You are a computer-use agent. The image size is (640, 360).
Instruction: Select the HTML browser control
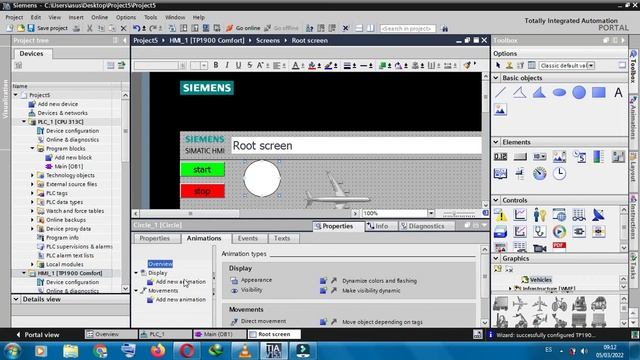559,215
